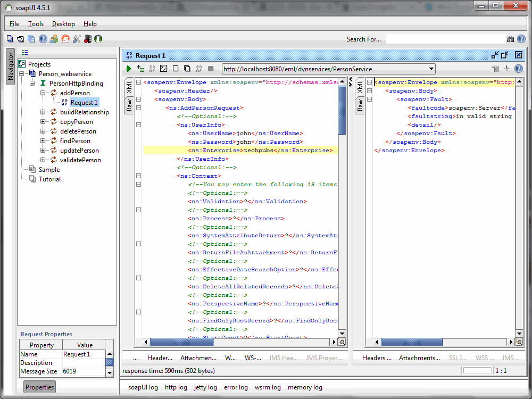The image size is (532, 399).
Task: Click the import project toolbar icon
Action: pos(21,39)
